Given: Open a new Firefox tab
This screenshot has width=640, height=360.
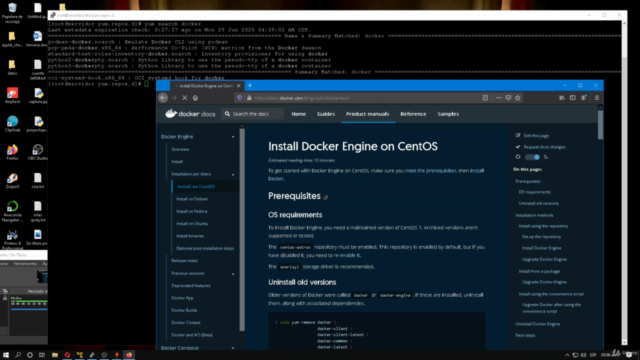Looking at the screenshot, I should [250, 85].
